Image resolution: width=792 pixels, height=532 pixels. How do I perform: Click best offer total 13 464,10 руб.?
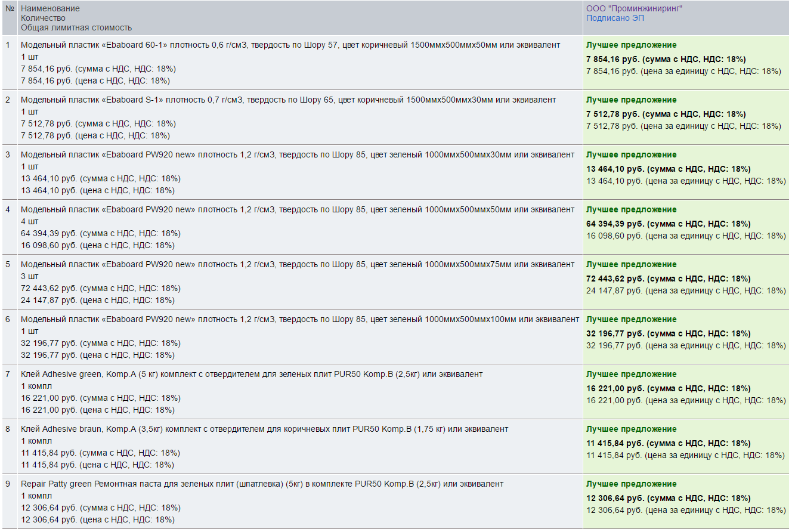click(x=668, y=169)
